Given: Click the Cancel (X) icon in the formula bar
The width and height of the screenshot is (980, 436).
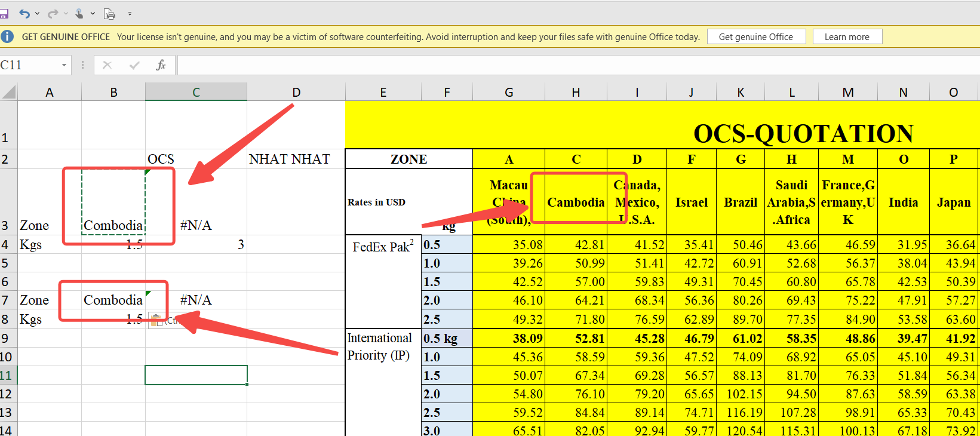Looking at the screenshot, I should [x=107, y=65].
